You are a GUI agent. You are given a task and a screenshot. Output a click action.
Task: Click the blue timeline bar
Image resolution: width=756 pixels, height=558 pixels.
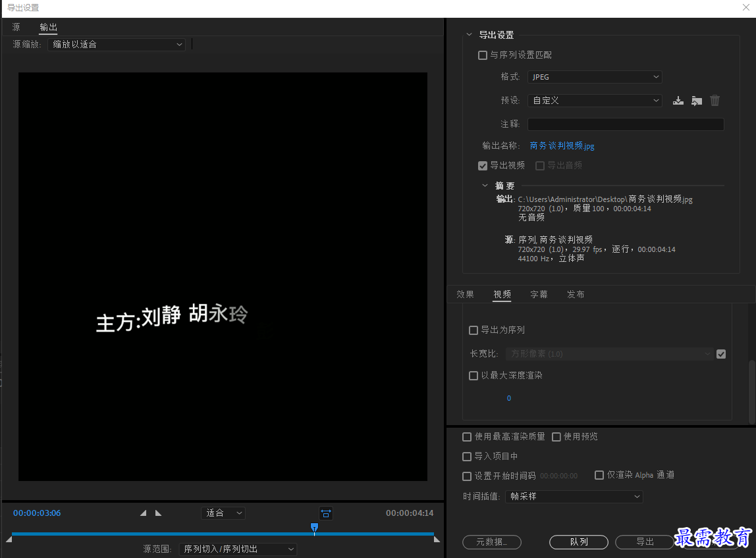click(x=223, y=534)
